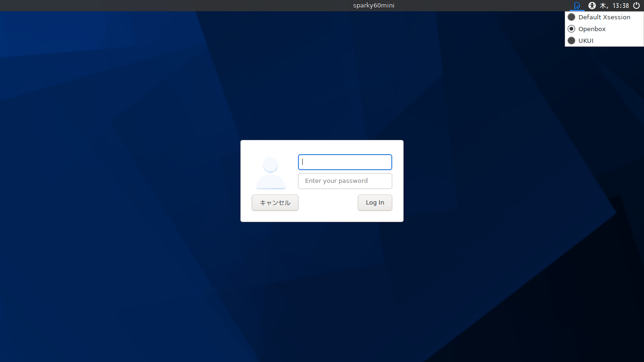The image size is (644, 362).
Task: Select the Default Xsession radio option
Action: [x=604, y=17]
